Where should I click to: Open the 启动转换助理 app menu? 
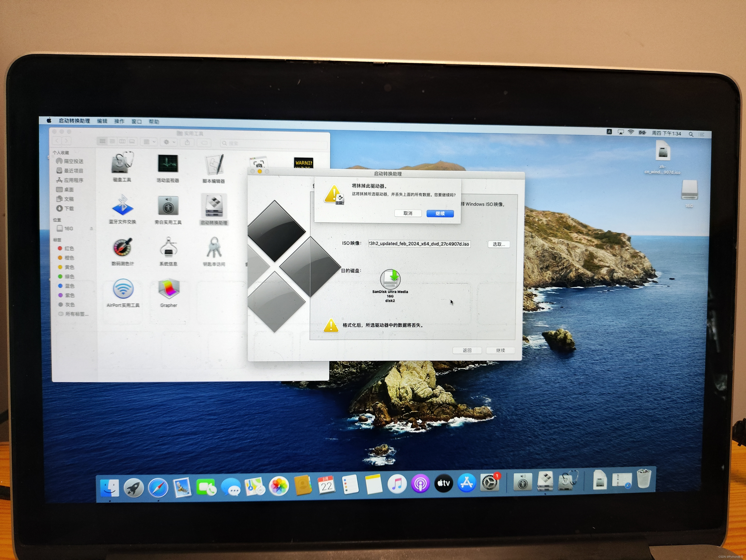(74, 121)
